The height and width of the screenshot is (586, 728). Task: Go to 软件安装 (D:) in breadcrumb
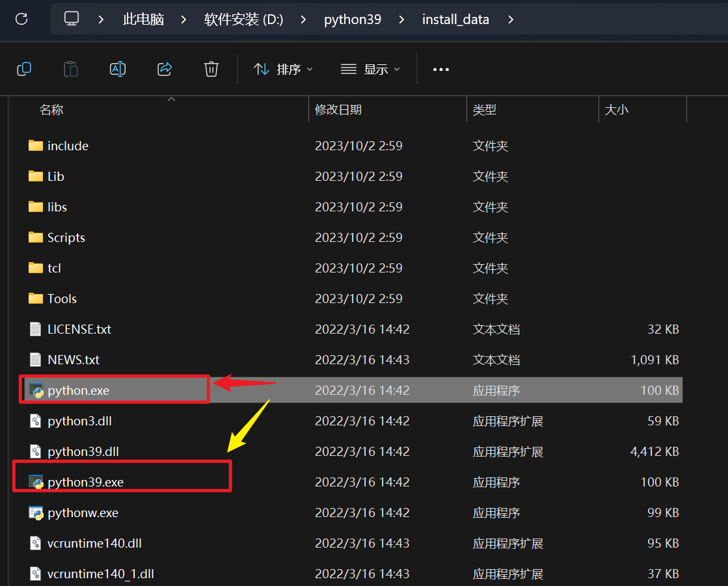pyautogui.click(x=244, y=19)
